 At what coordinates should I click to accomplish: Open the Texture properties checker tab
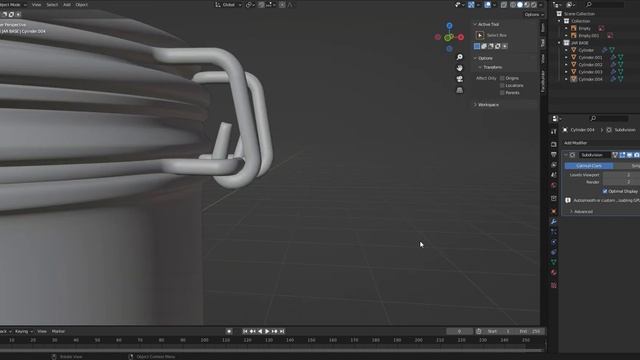(553, 285)
